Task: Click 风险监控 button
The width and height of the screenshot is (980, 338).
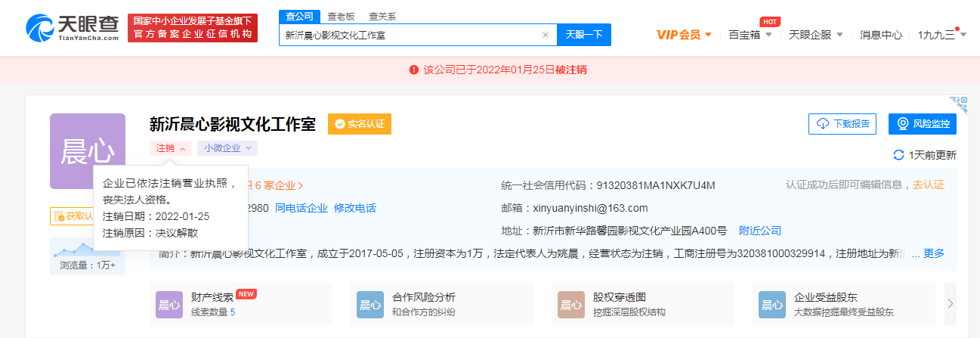Action: 923,124
